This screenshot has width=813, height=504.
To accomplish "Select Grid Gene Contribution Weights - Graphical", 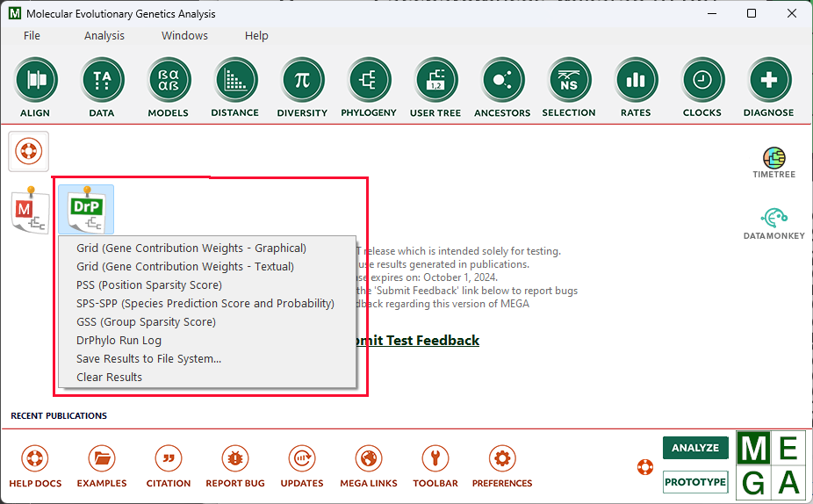I will [x=191, y=248].
